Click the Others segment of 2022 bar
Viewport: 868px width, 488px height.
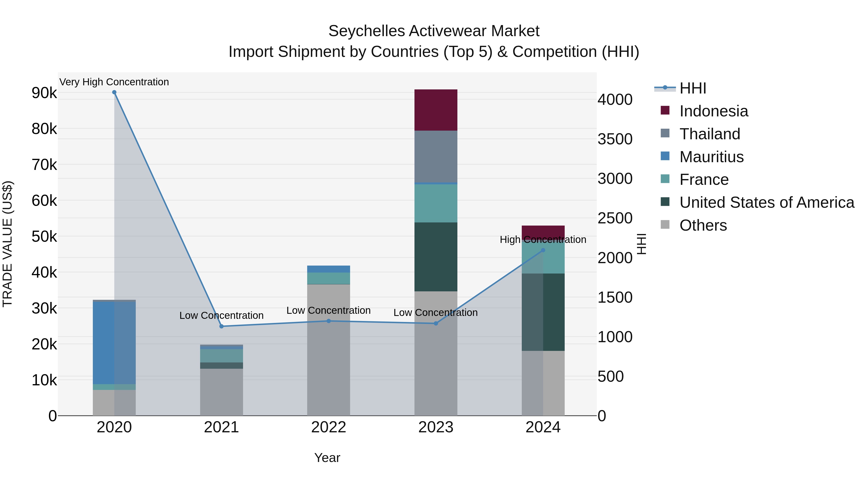pos(329,350)
